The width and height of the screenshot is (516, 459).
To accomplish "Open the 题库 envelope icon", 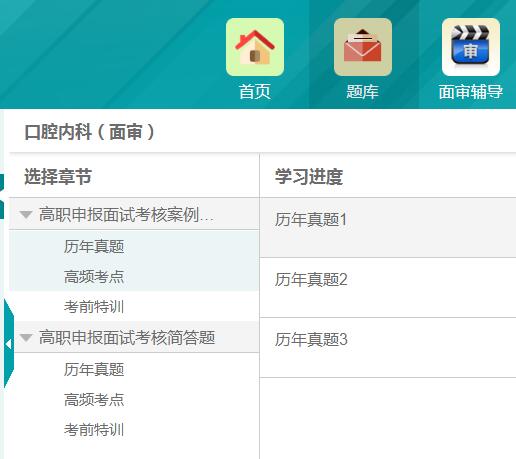I will (363, 47).
